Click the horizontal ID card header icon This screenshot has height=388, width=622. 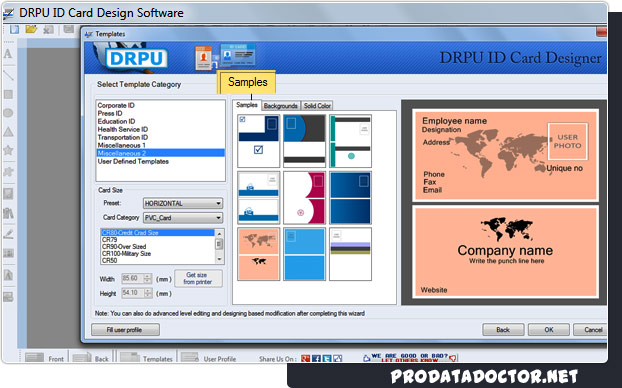(238, 55)
